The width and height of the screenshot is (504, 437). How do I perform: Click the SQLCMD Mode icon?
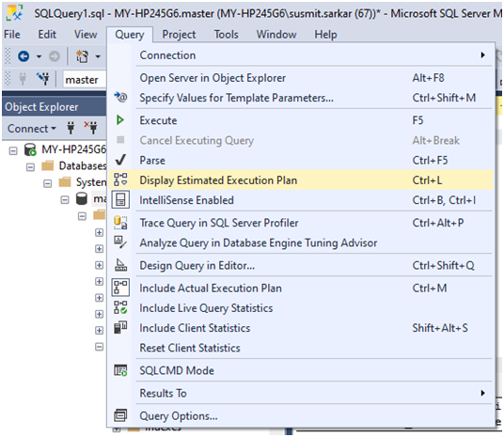[120, 370]
